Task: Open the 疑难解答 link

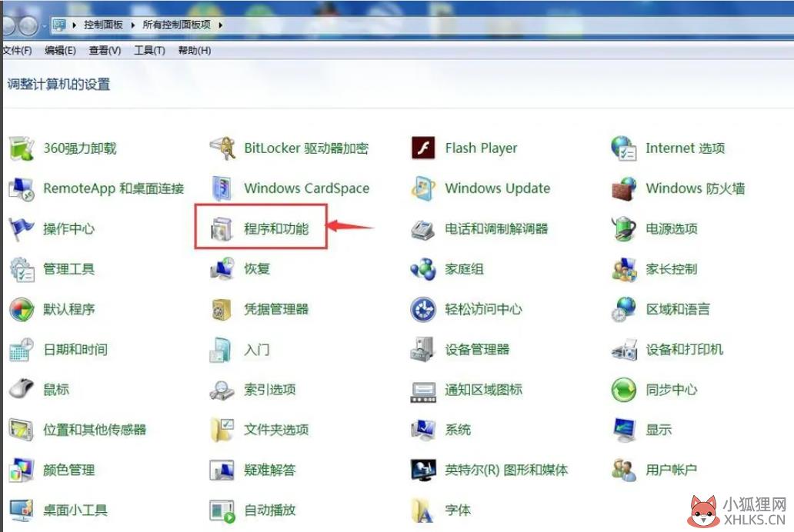Action: click(270, 470)
